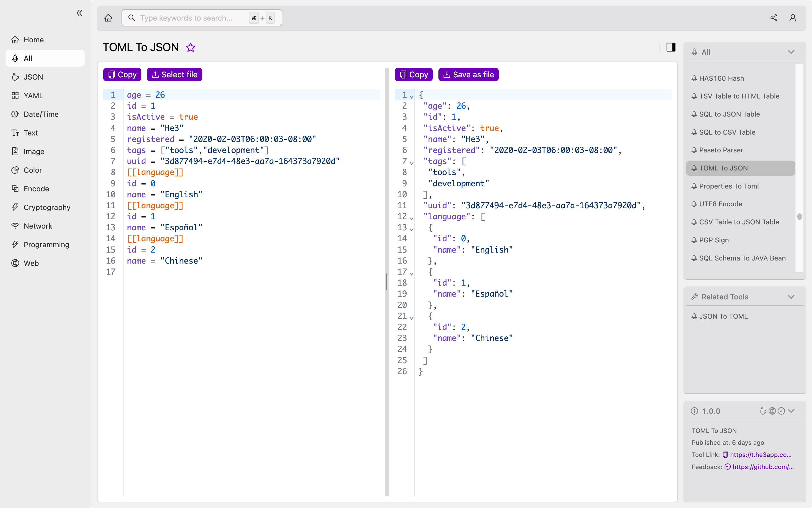Open the Encode category in sidebar

coord(45,189)
